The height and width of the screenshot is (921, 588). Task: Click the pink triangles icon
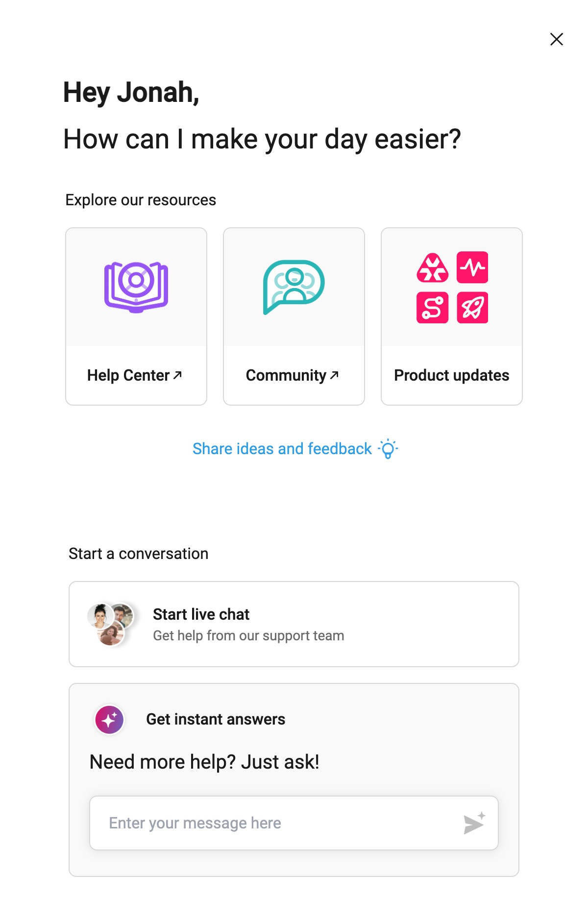click(x=432, y=267)
